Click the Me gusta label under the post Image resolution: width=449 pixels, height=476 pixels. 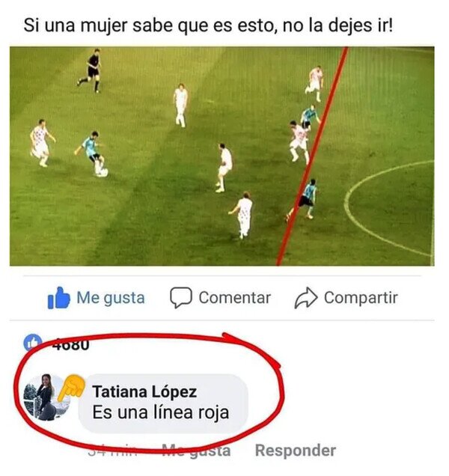click(x=111, y=298)
